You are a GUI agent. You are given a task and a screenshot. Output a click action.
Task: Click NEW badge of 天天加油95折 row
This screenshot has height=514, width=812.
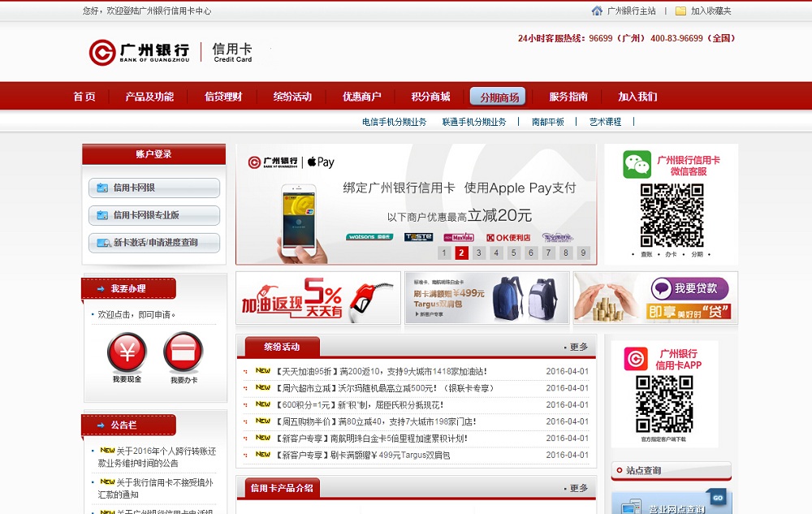[263, 371]
